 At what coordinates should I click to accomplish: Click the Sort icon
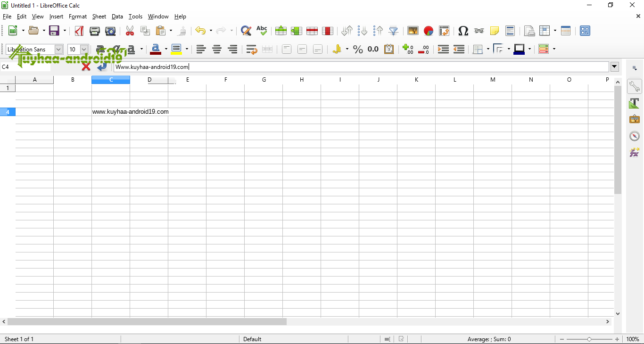click(x=347, y=31)
